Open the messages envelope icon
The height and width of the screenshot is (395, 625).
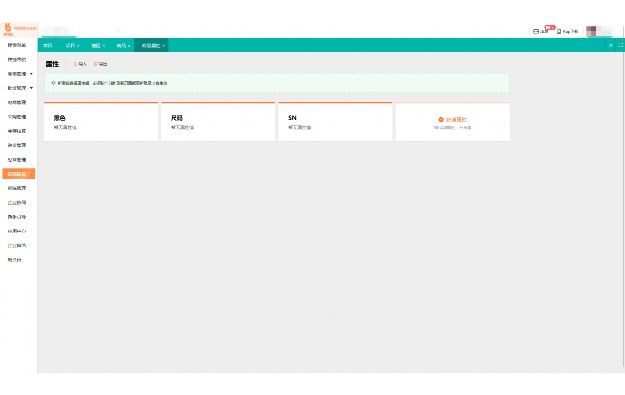coord(536,31)
